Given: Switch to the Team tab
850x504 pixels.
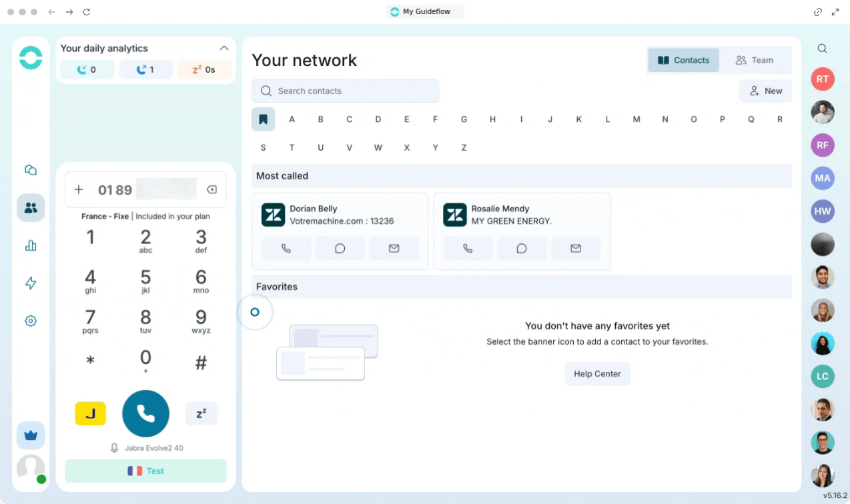Looking at the screenshot, I should point(755,60).
